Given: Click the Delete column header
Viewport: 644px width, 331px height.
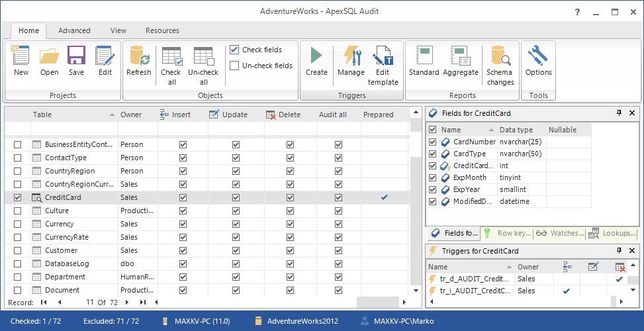Looking at the screenshot, I should [x=291, y=115].
